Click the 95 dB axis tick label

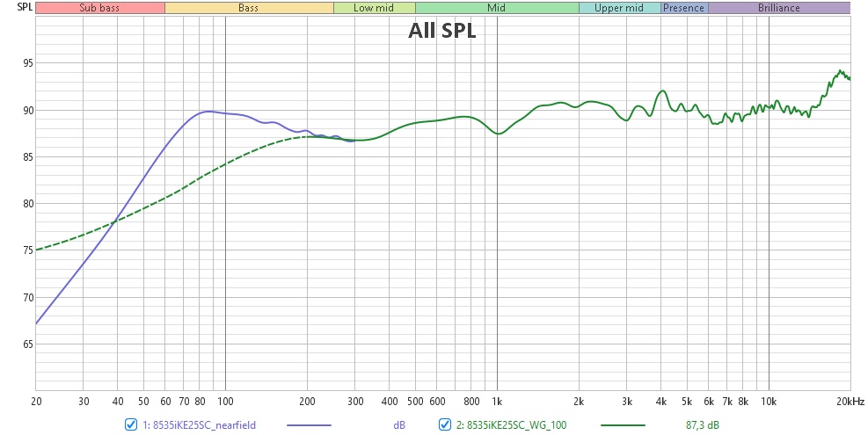27,63
